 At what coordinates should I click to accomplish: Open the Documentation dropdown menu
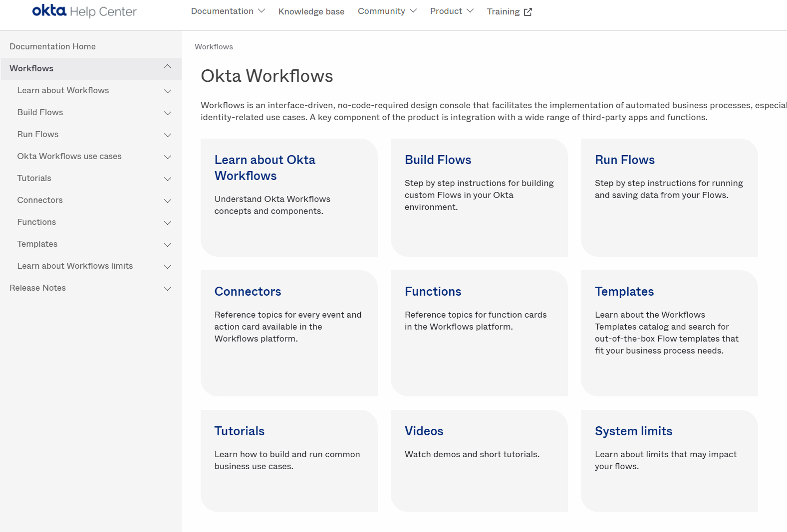(228, 11)
